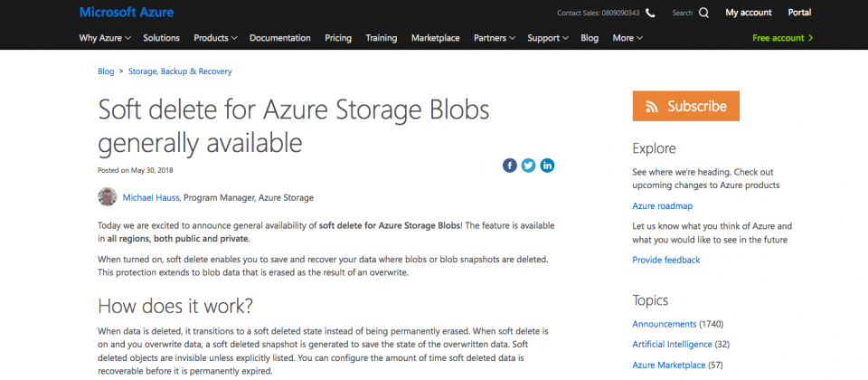
Task: Open the Products dropdown menu
Action: pyautogui.click(x=215, y=38)
